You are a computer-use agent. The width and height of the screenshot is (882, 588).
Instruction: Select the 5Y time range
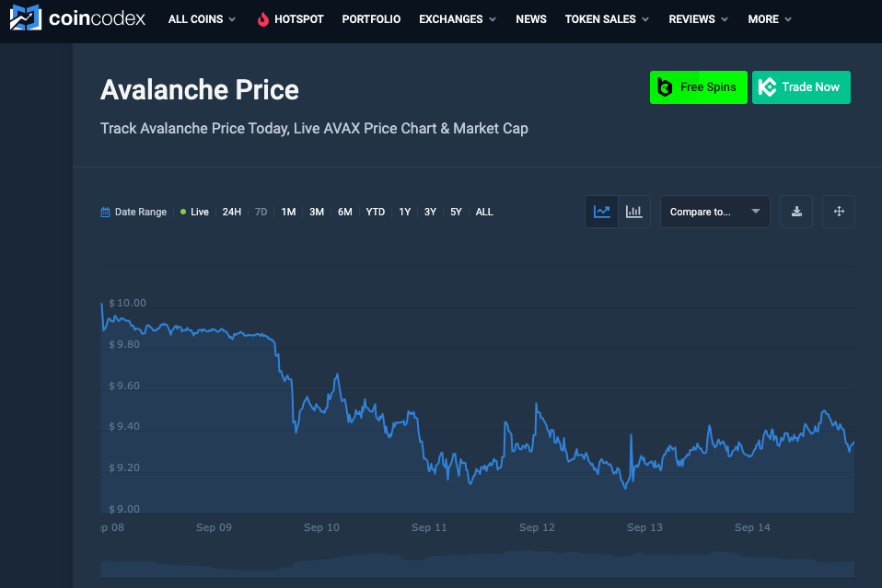tap(456, 212)
